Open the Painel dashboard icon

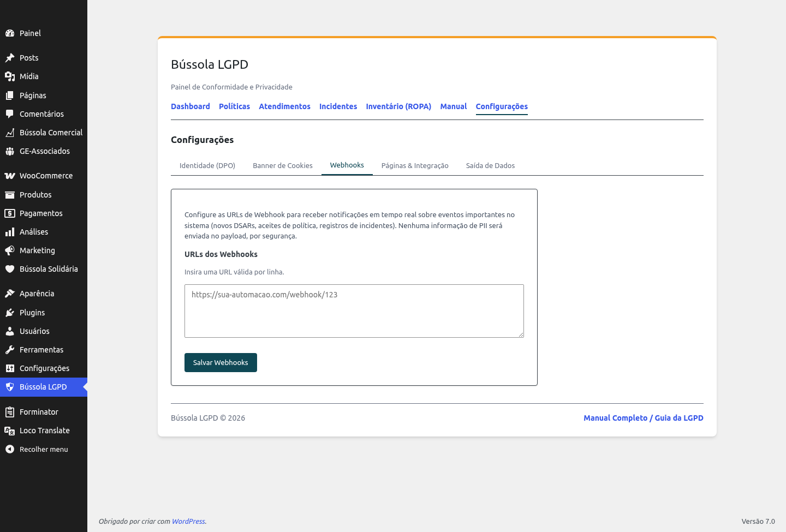pyautogui.click(x=10, y=33)
